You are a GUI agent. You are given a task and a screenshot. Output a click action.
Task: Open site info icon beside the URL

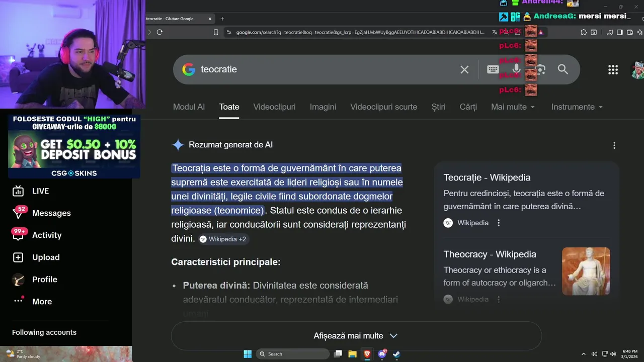point(229,32)
